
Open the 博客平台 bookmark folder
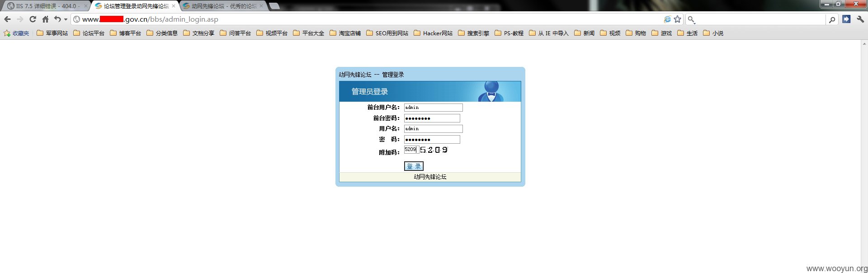tap(125, 33)
